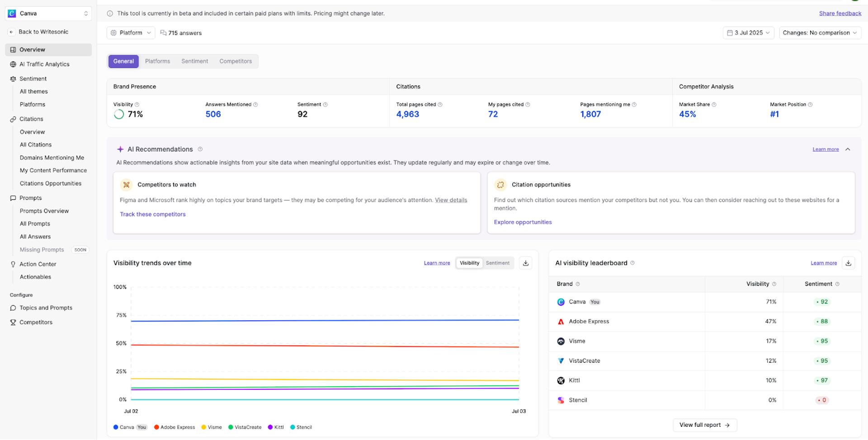
Task: Open the Platform filter dropdown
Action: click(x=131, y=33)
